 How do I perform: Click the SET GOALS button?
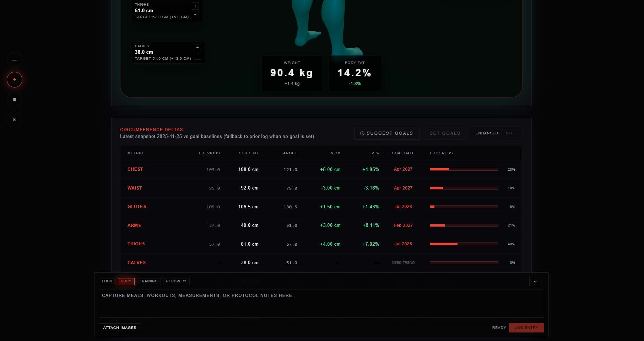coord(445,133)
